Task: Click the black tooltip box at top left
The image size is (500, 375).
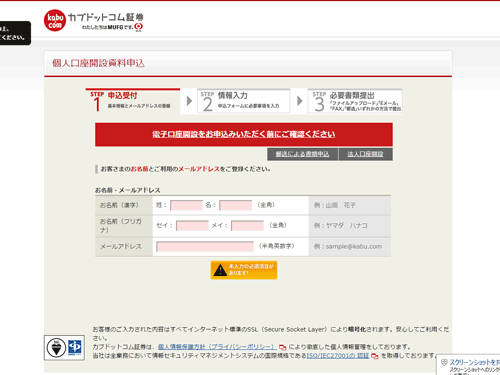Action: click(x=15, y=33)
